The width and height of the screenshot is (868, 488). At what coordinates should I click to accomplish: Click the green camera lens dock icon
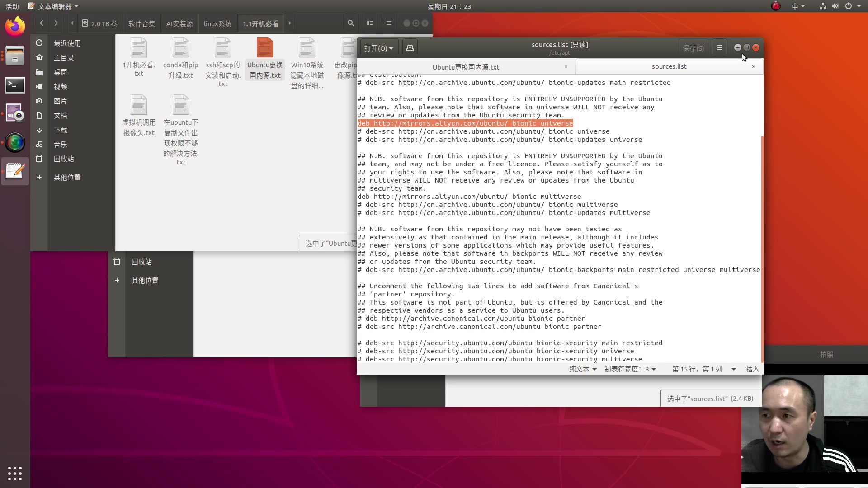pos(15,143)
